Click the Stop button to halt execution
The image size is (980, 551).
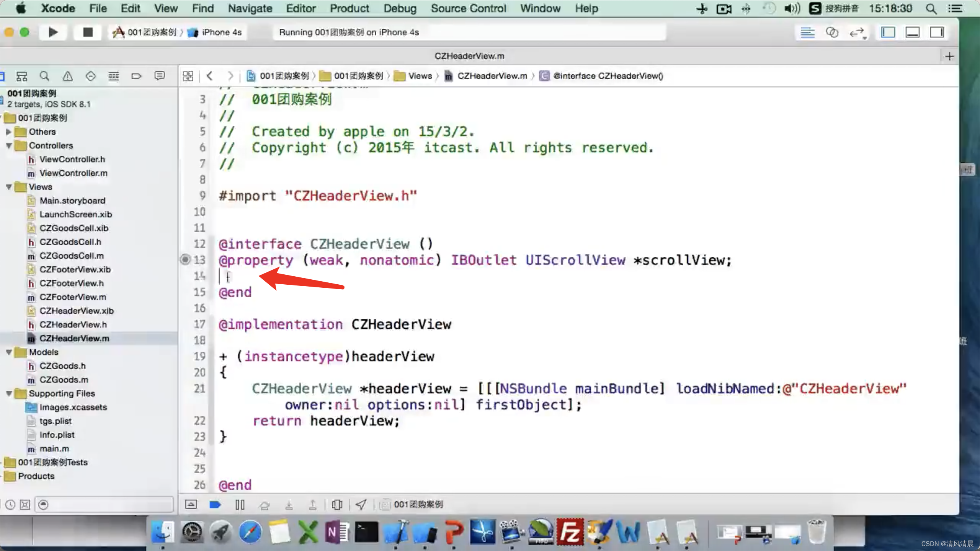point(87,32)
